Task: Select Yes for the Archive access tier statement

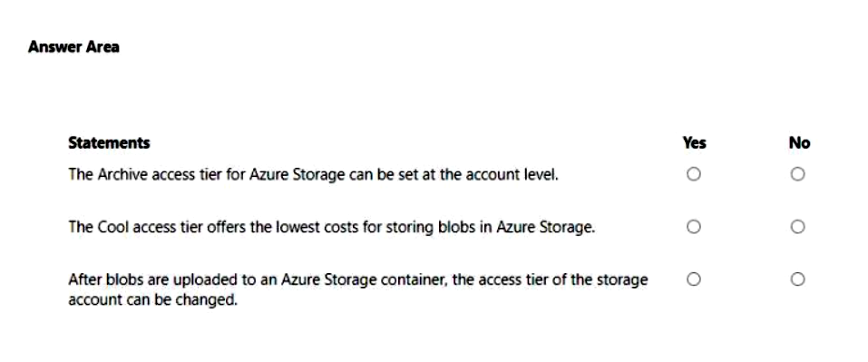Action: (694, 174)
